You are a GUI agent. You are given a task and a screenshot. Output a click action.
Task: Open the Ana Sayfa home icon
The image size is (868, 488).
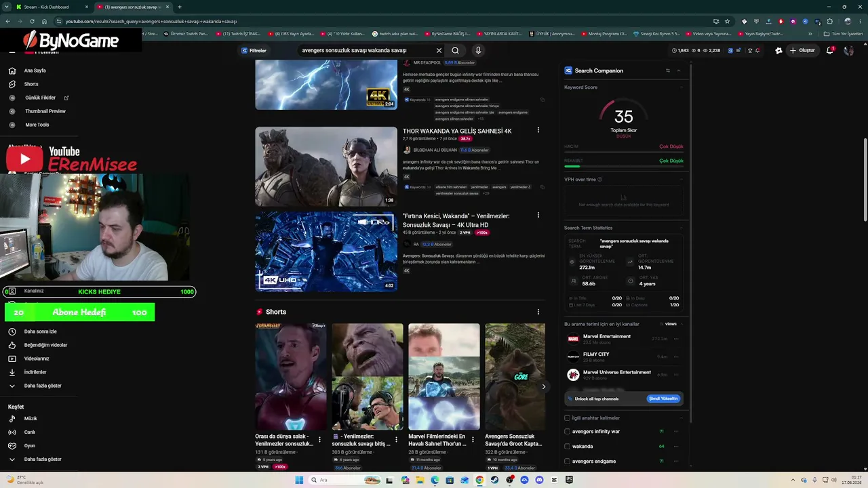click(x=12, y=70)
